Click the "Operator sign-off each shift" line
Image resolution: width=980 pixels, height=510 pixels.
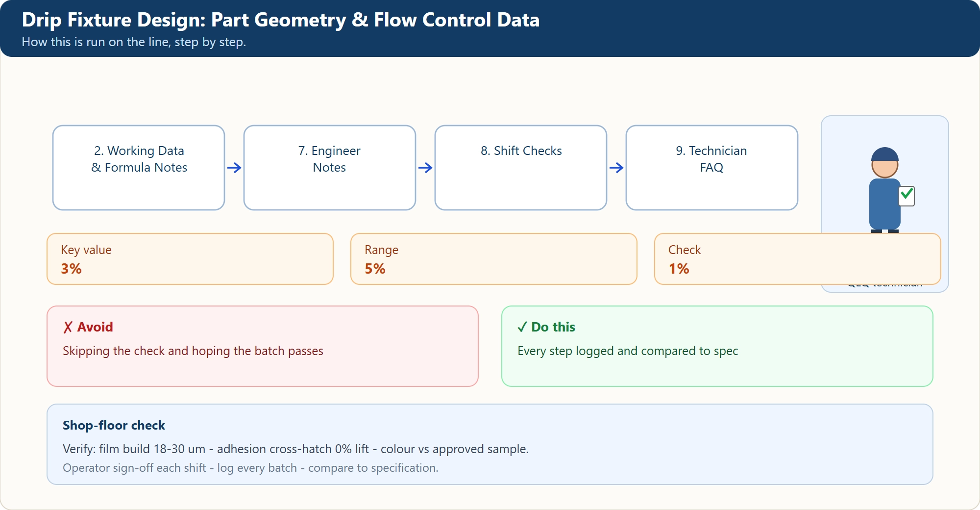250,468
